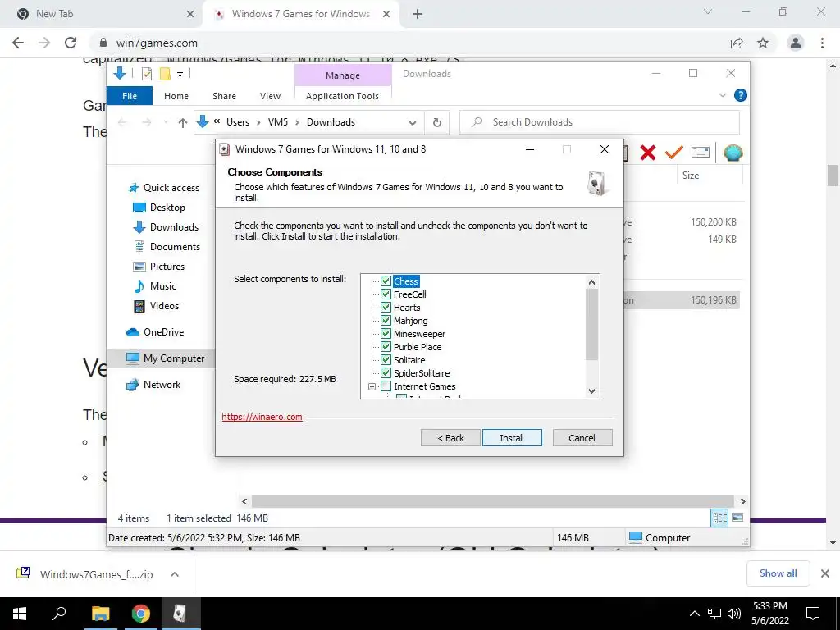Image resolution: width=840 pixels, height=630 pixels.
Task: Expand the address bar history dropdown
Action: (413, 123)
